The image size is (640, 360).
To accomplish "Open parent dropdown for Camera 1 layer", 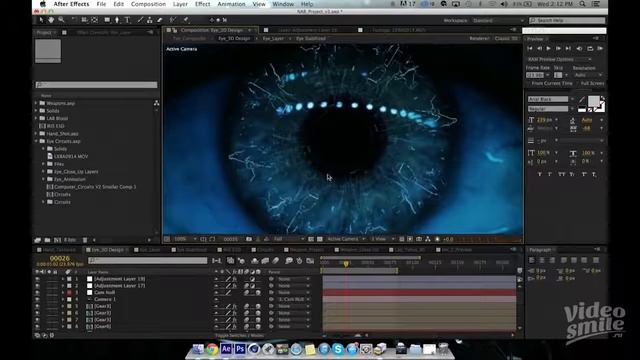I will (x=293, y=299).
